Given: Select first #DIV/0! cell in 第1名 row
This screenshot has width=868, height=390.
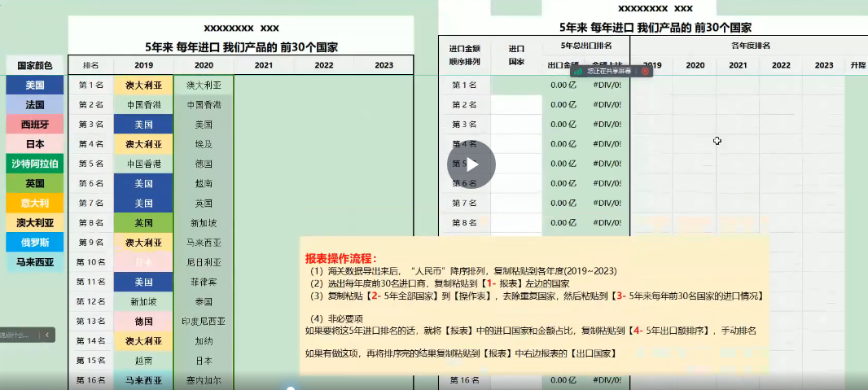Looking at the screenshot, I should (607, 85).
